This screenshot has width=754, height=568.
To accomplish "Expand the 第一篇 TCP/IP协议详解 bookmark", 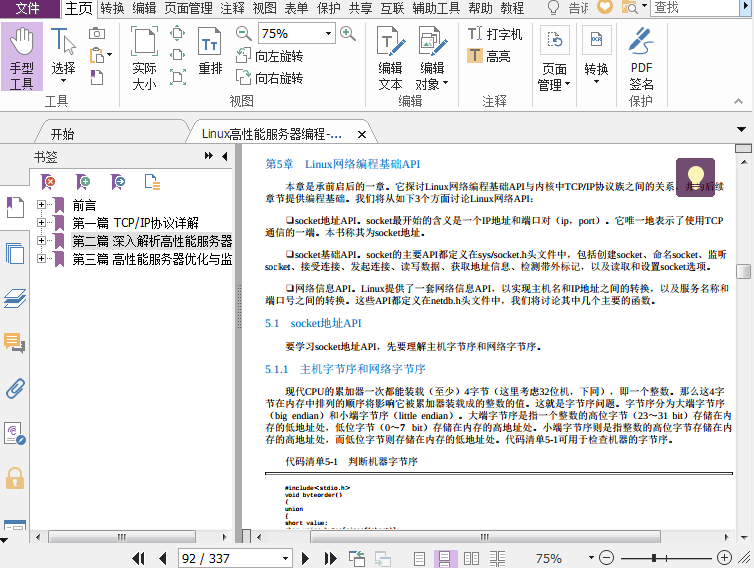I will (41, 223).
